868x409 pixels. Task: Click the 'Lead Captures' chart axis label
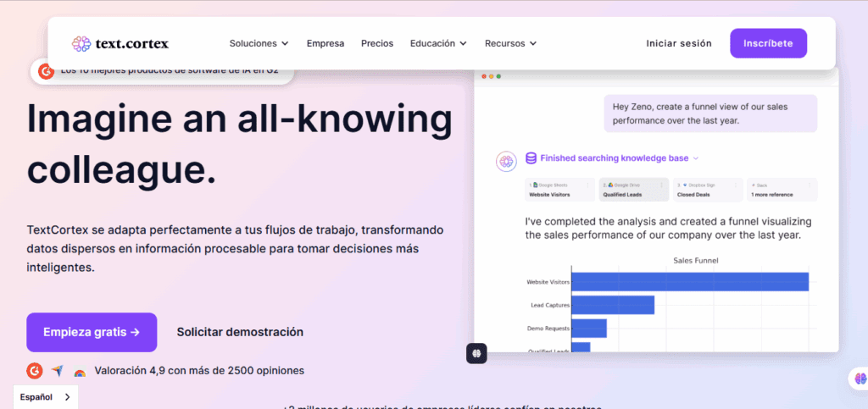[549, 305]
